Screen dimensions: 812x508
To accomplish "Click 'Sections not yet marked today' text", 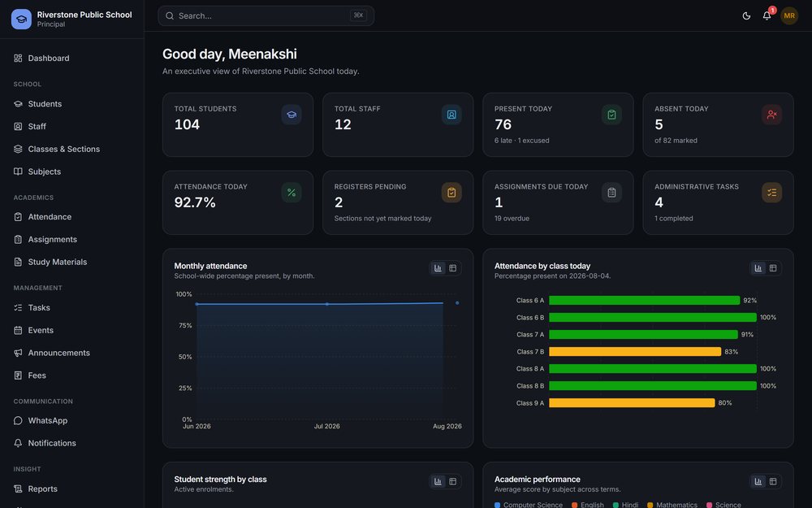I will coord(382,218).
